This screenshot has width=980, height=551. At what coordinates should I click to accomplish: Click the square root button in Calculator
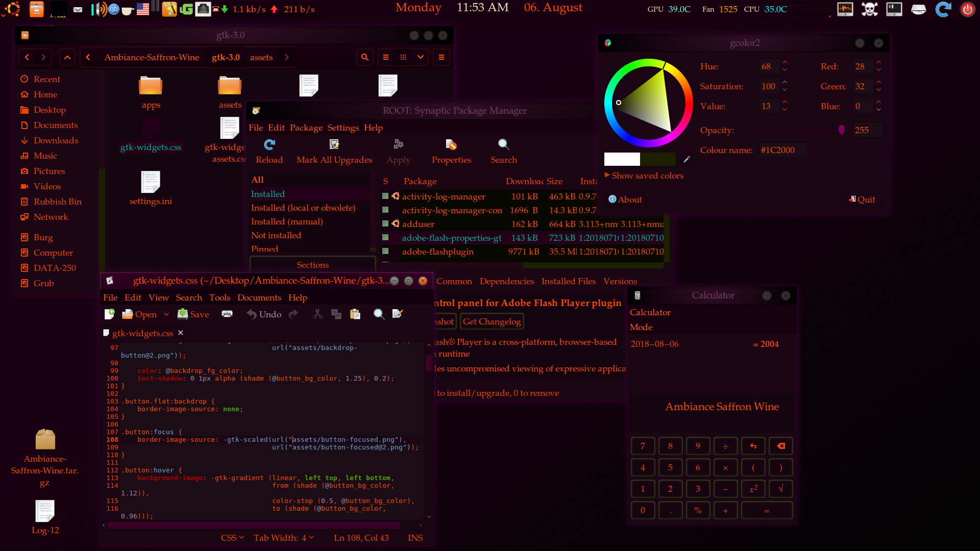pos(780,489)
